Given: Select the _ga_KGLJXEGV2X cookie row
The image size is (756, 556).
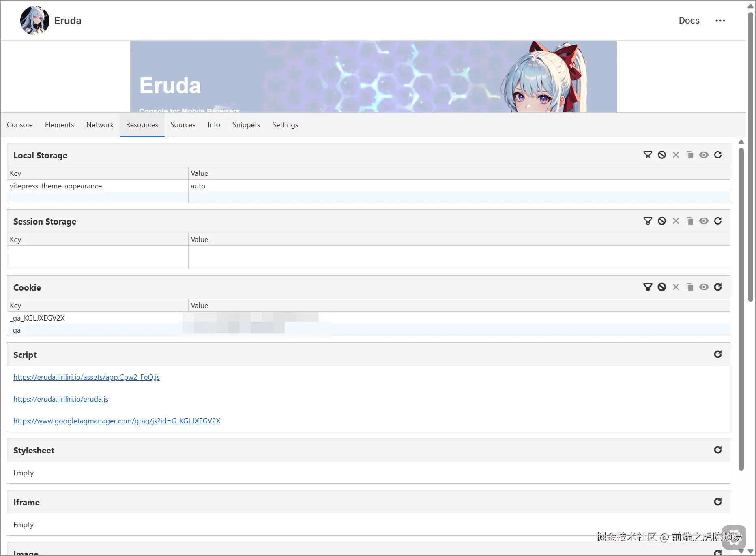Looking at the screenshot, I should (x=368, y=318).
